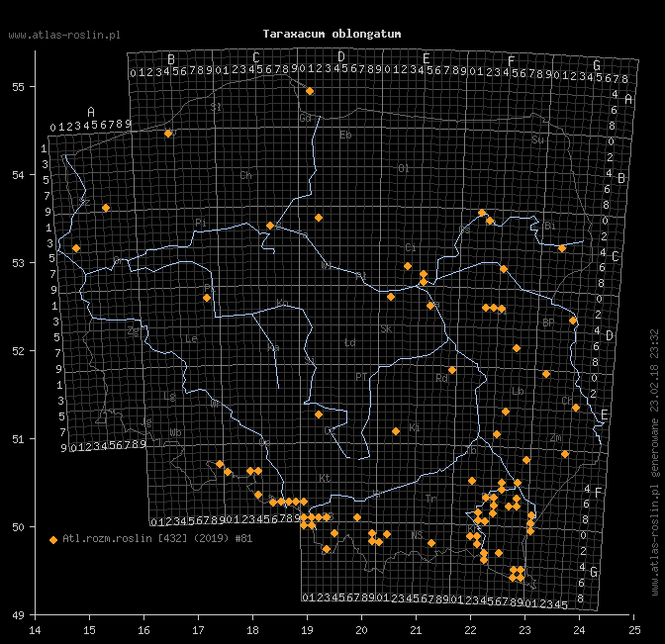
Task: Click longitude label 25 on the bottom axis
Action: pos(634,630)
